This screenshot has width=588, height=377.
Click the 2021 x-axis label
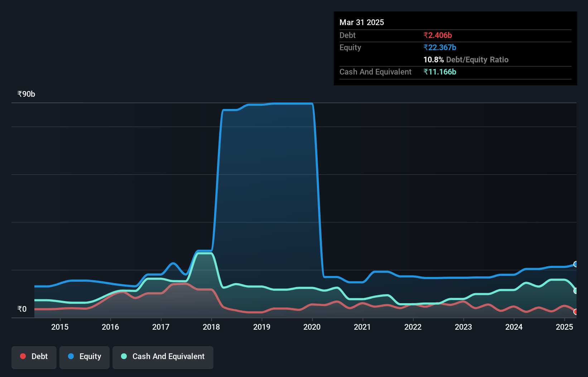coord(362,327)
